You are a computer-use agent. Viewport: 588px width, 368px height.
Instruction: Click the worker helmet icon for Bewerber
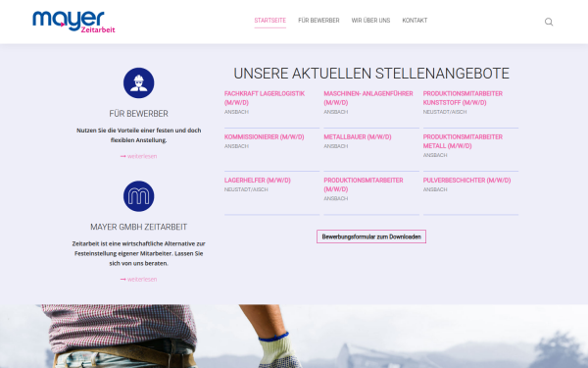tap(139, 83)
